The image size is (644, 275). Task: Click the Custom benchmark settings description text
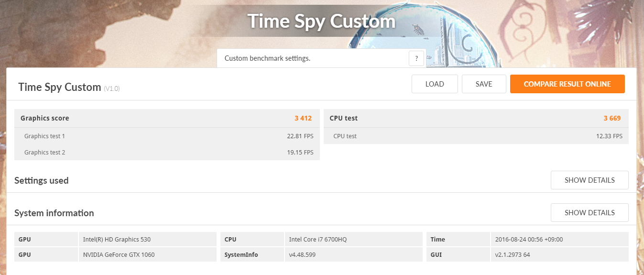point(268,58)
